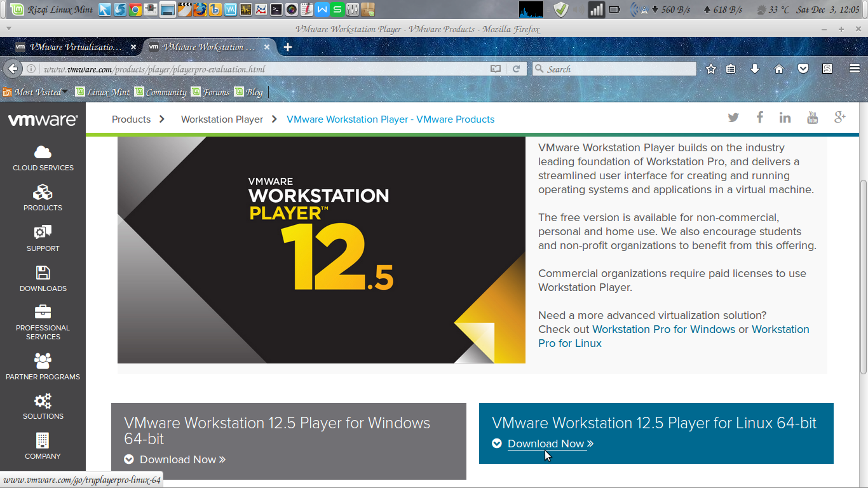Open Partner Programs in the sidebar
Image resolution: width=868 pixels, height=488 pixels.
coord(43,366)
